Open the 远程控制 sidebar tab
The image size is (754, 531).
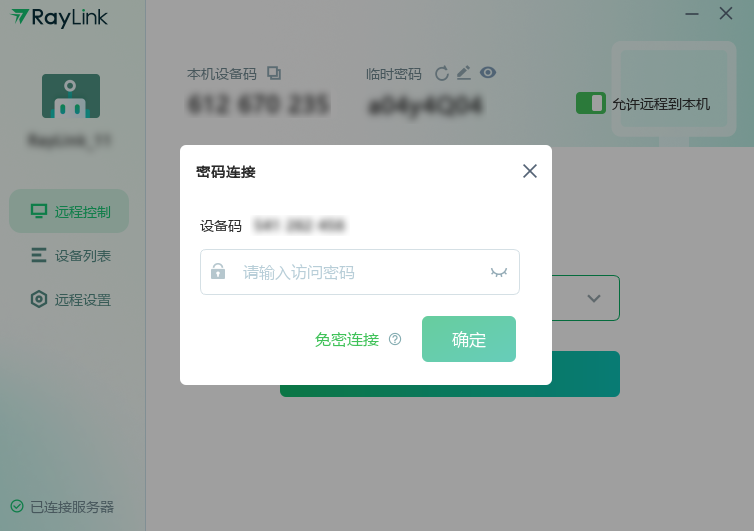pyautogui.click(x=69, y=211)
